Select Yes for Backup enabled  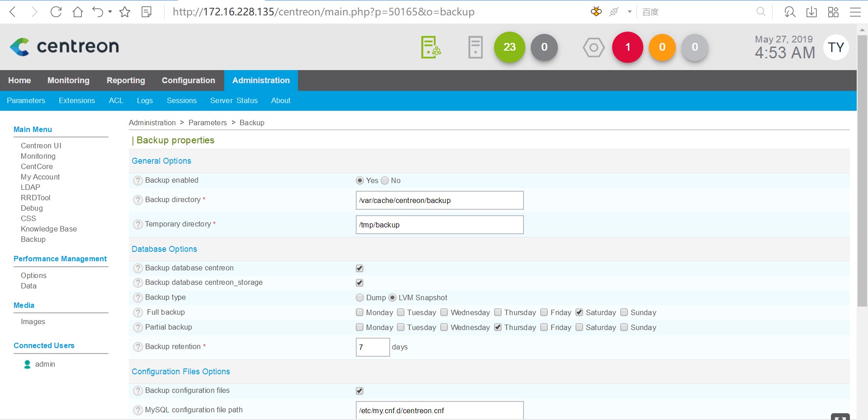tap(360, 180)
